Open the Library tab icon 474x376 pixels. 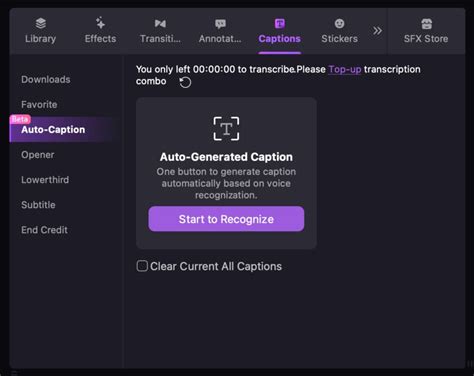(x=41, y=23)
